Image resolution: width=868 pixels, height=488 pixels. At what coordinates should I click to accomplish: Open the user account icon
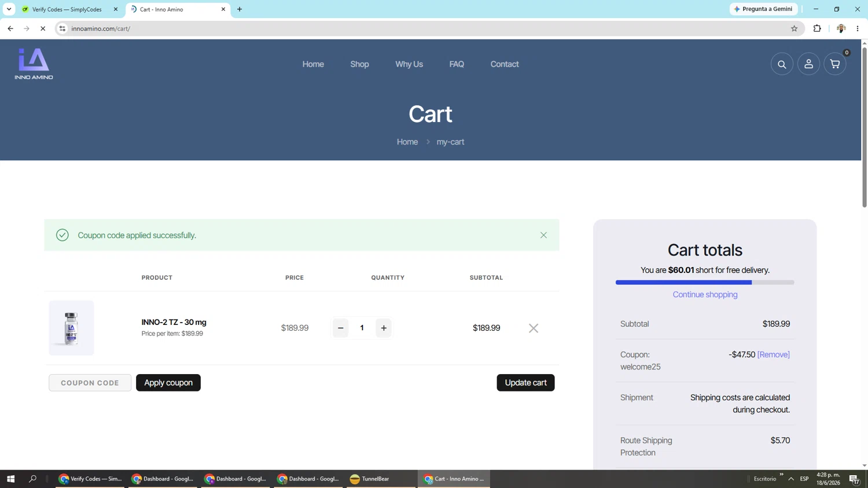(x=808, y=64)
